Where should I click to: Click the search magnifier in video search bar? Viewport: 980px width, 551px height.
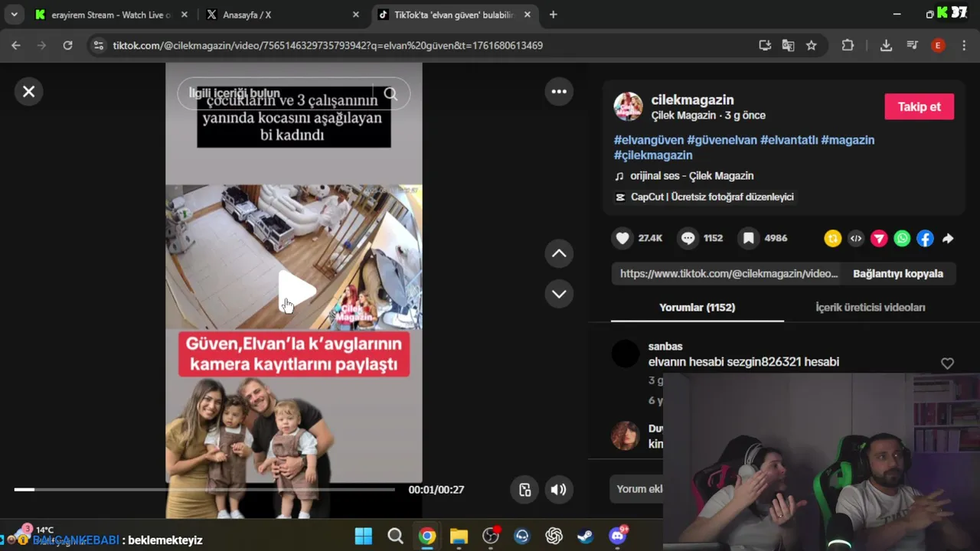(390, 93)
